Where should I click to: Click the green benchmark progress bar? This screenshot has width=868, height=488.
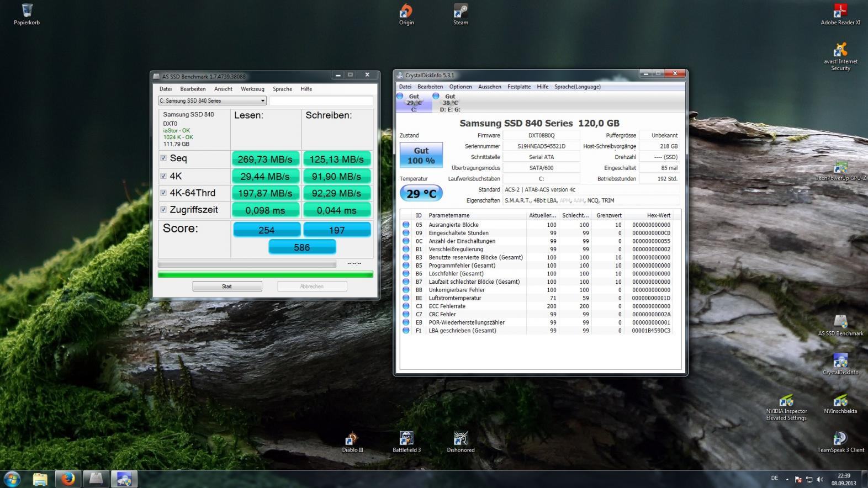(x=265, y=274)
